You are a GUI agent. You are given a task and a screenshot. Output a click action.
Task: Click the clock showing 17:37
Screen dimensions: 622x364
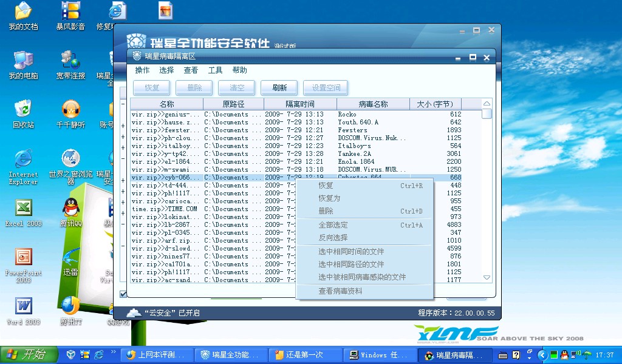tap(604, 355)
